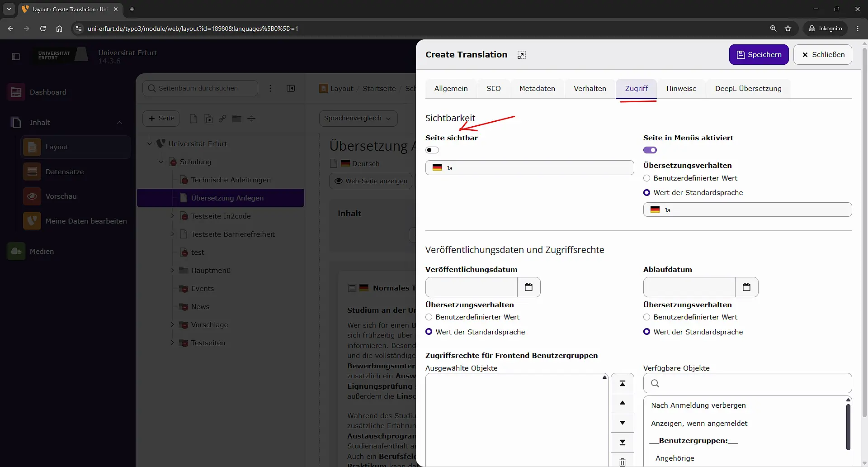Expand the Hauptmenü tree node

(172, 270)
